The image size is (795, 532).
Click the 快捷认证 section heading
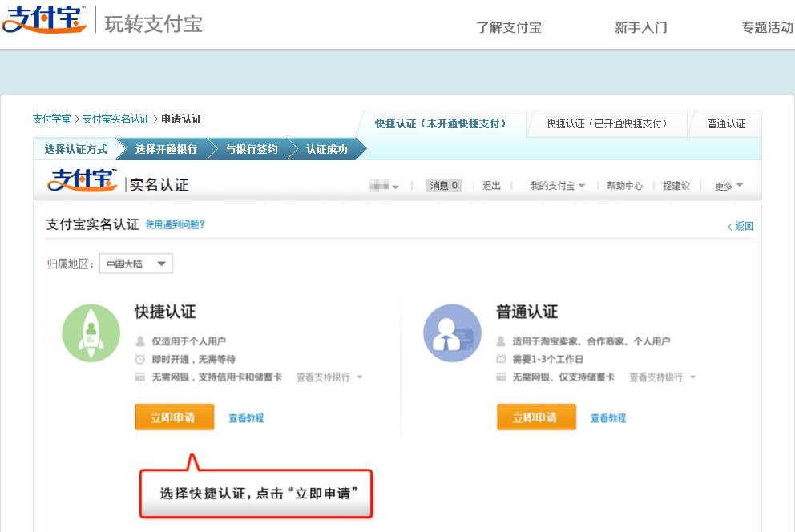pyautogui.click(x=165, y=312)
